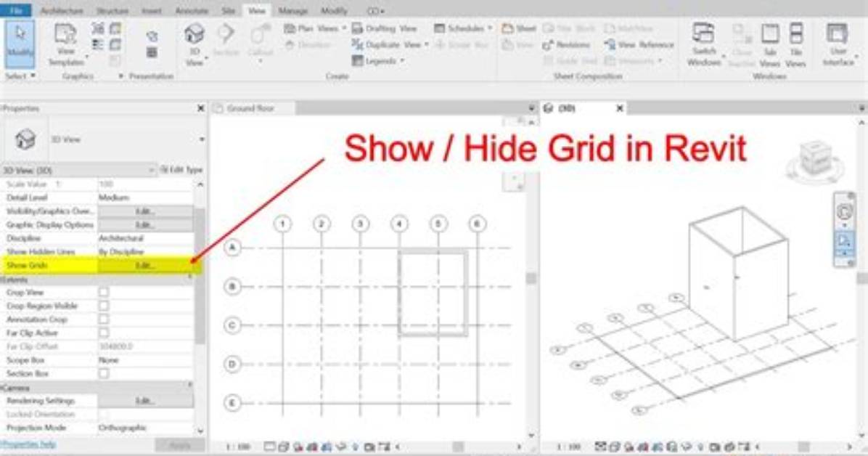Click Ground floor view horizontal scrollbar thumb

click(459, 447)
